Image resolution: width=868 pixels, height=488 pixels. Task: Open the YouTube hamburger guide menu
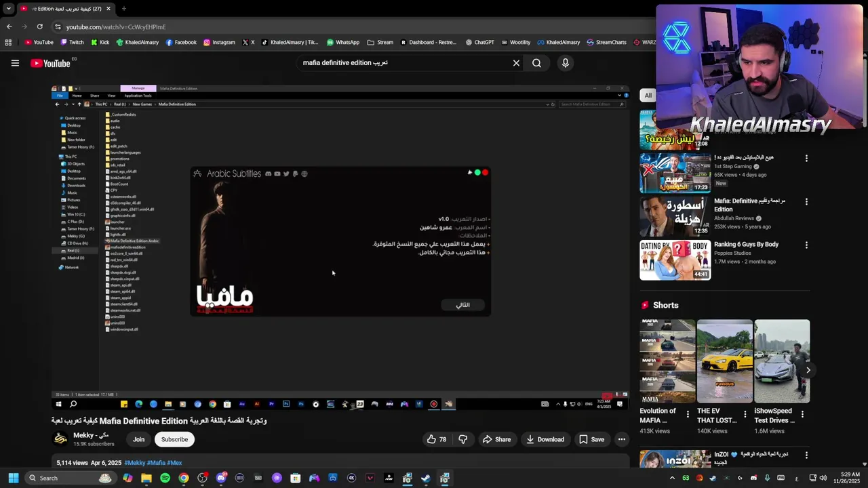(x=15, y=63)
